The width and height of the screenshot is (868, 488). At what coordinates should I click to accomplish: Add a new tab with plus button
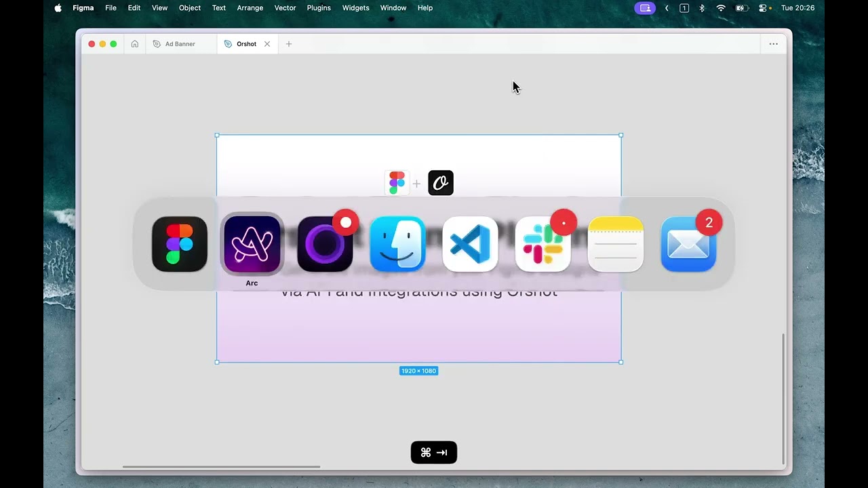coord(289,44)
